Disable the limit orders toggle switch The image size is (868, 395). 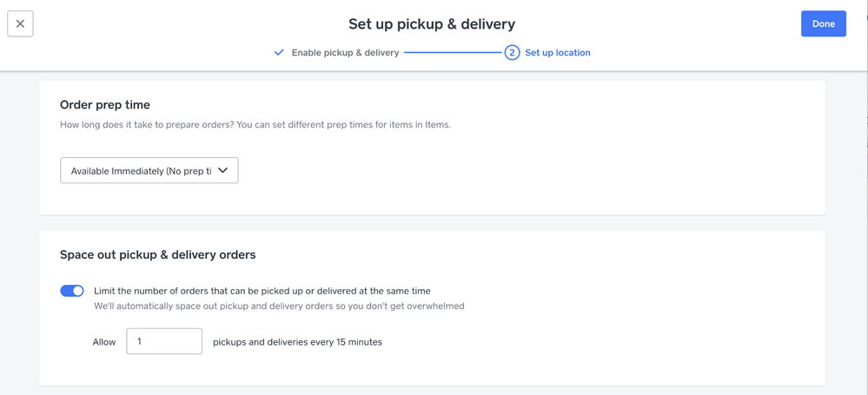coord(72,291)
